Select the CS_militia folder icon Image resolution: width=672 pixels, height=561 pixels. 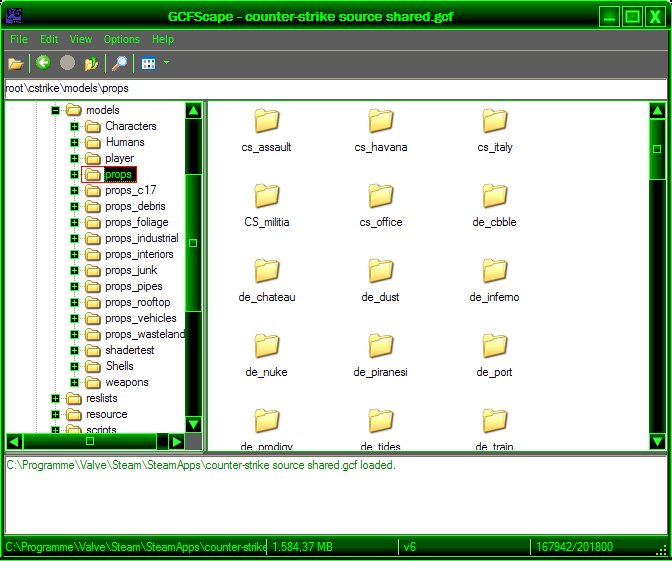(266, 195)
